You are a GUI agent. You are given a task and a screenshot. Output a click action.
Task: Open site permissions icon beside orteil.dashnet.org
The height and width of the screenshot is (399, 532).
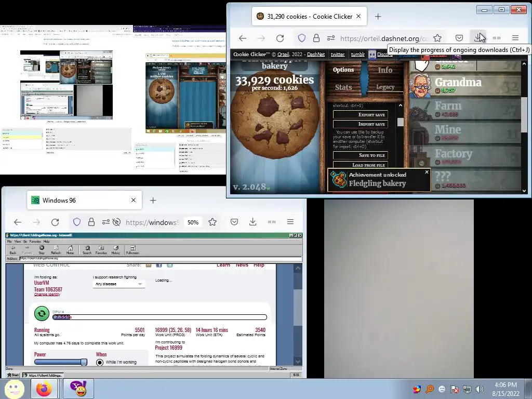coord(331,38)
